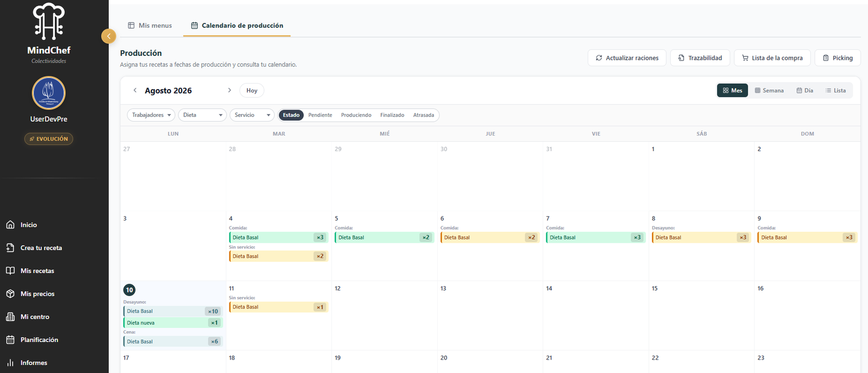Open Planificación calendar icon
868x373 pixels.
10,340
